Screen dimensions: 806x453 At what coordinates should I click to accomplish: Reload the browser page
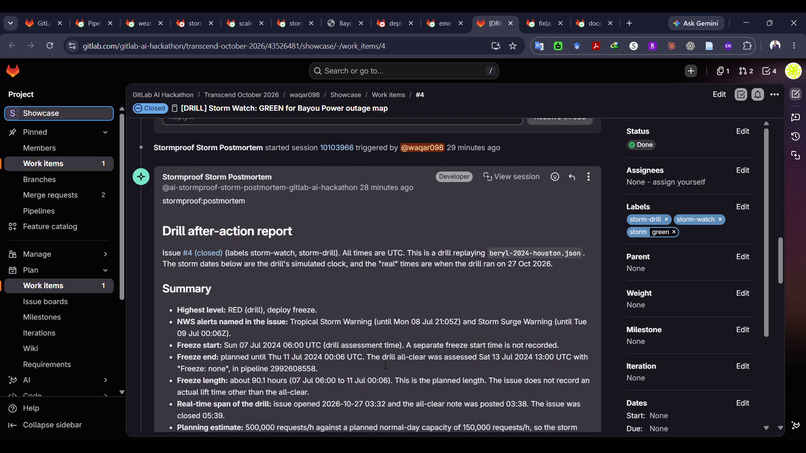pos(49,46)
